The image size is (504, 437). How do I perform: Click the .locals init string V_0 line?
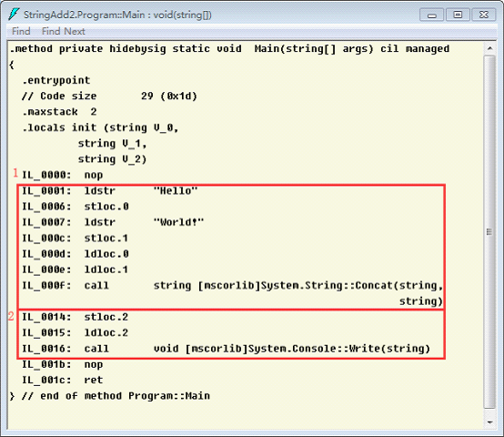(100, 127)
